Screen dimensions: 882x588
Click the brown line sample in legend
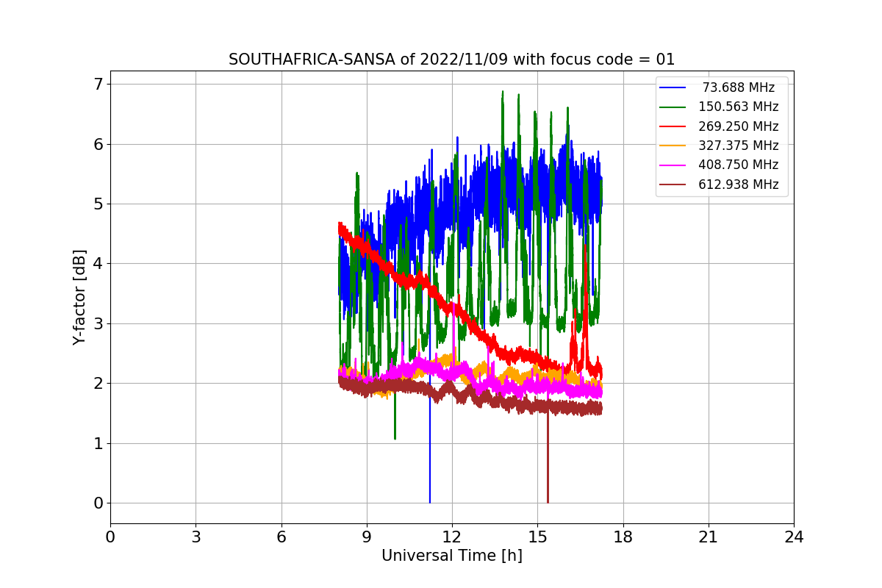(673, 184)
